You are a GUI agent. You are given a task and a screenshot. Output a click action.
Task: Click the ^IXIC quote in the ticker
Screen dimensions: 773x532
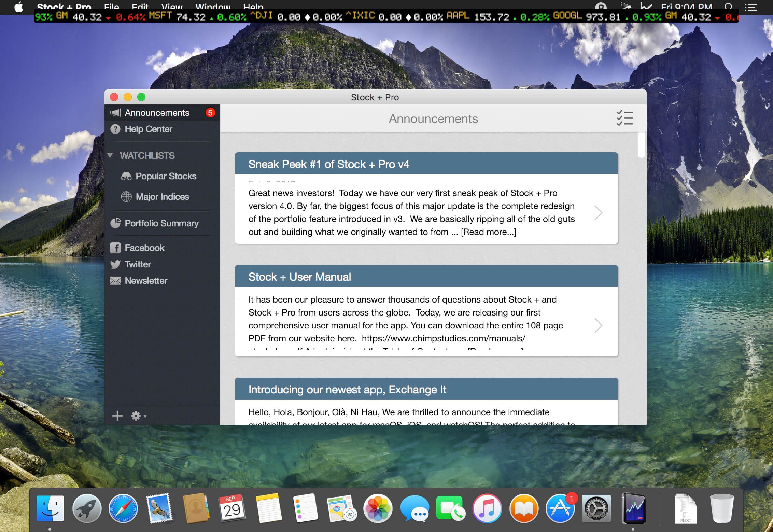(394, 16)
